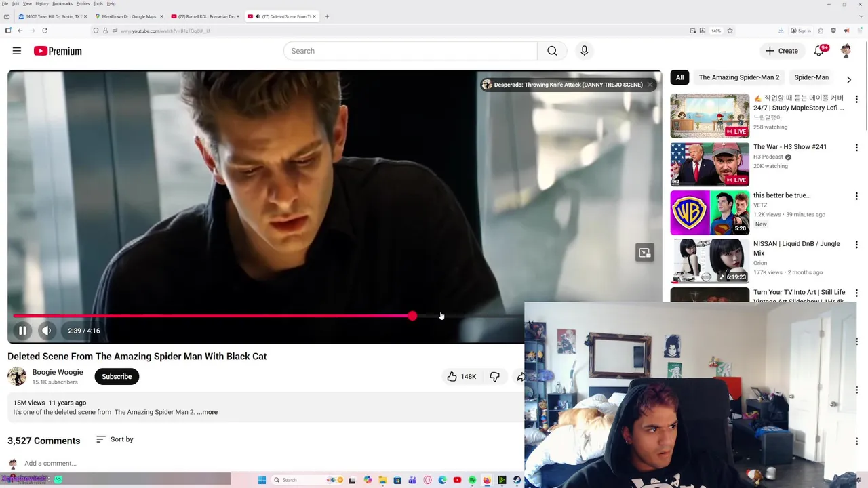
Task: Open Windows Start menu
Action: (262, 480)
